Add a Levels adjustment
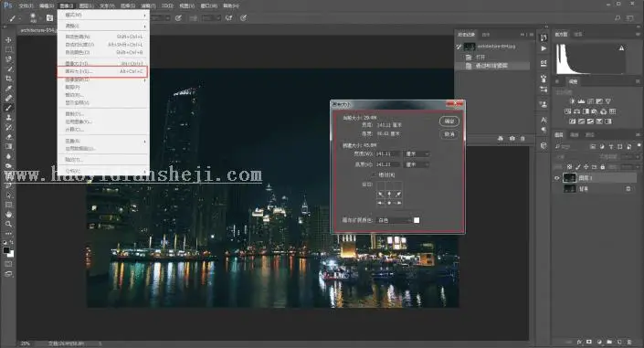This screenshot has height=348, width=644. click(581, 101)
